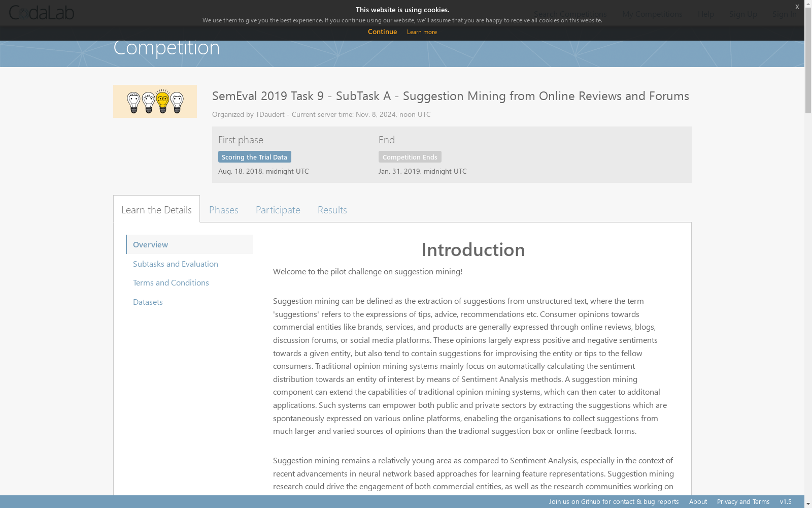Click the page scrollbar thumb
Image resolution: width=812 pixels, height=508 pixels.
pos(808,61)
